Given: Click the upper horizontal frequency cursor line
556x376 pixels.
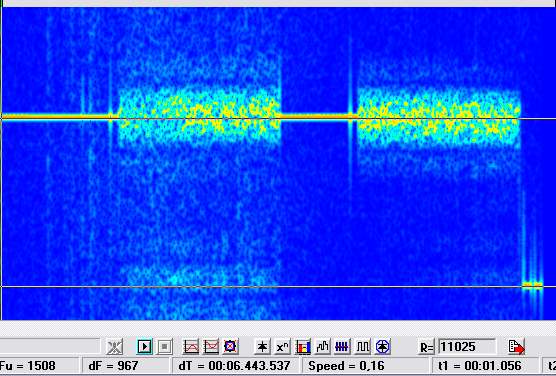Looking at the screenshot, I should click(278, 118).
